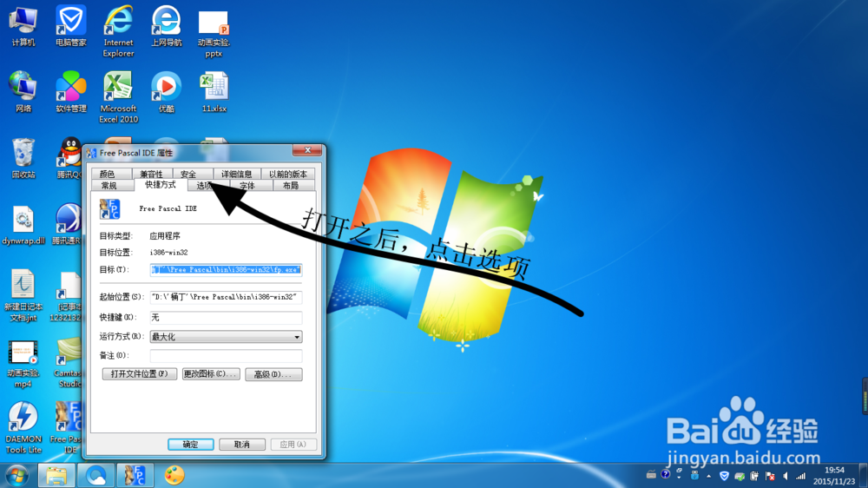Click the network signal tray icon

pyautogui.click(x=800, y=476)
